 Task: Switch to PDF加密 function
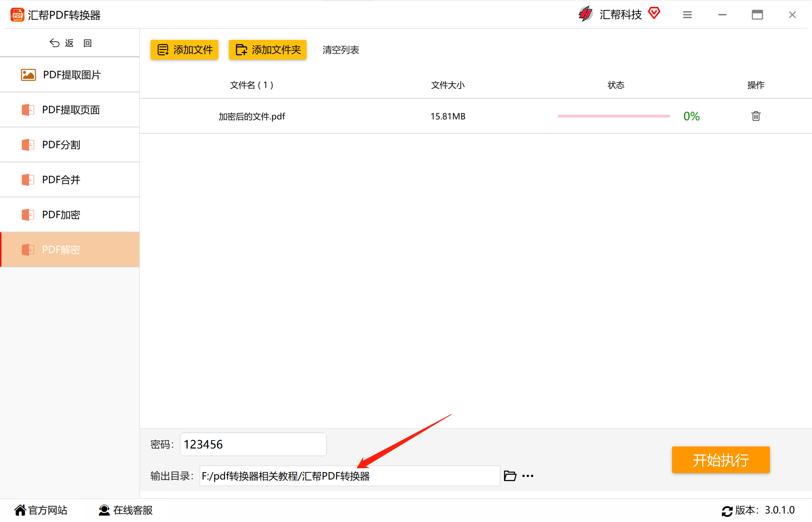70,215
